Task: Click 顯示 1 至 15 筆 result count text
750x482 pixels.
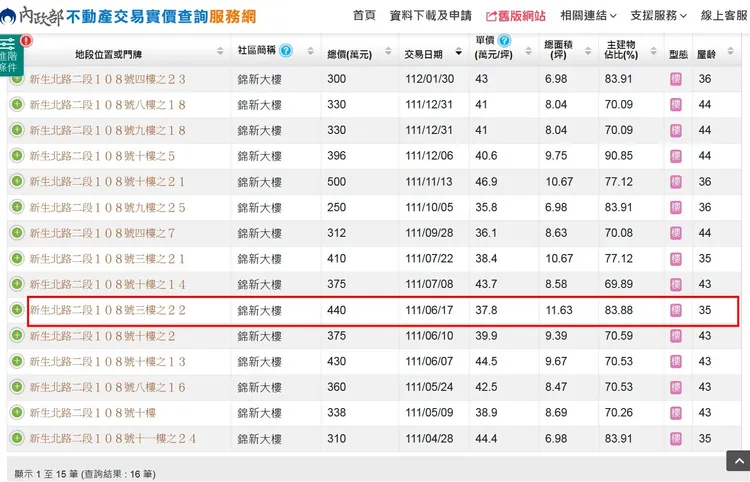Action: click(85, 474)
